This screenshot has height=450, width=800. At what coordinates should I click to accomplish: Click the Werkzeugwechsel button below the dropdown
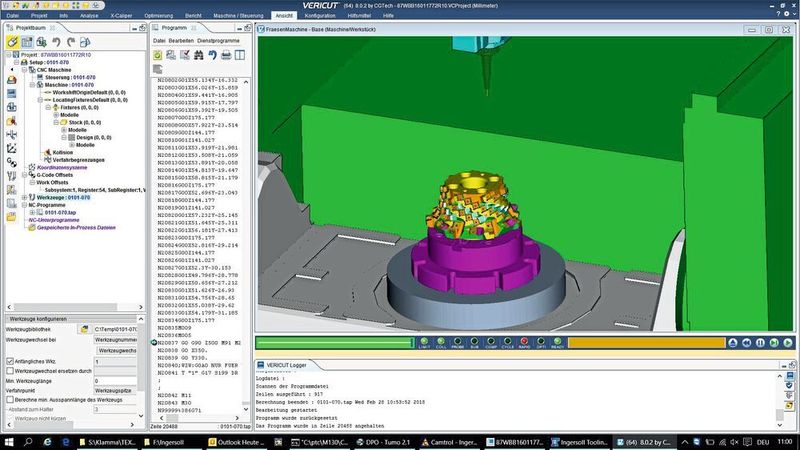(x=117, y=351)
